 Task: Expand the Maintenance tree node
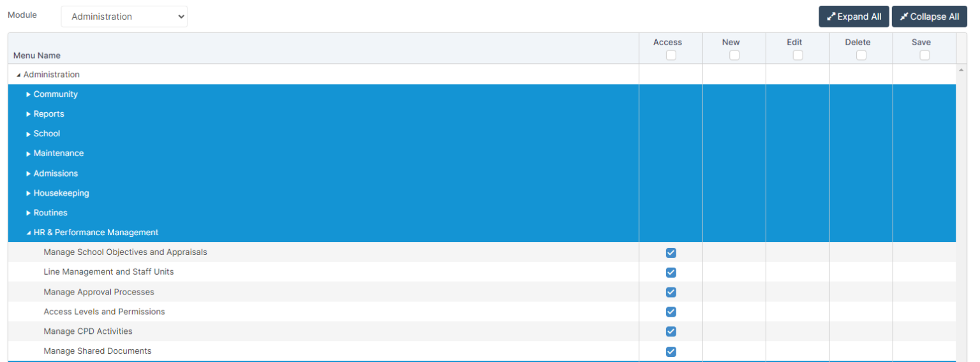click(29, 154)
